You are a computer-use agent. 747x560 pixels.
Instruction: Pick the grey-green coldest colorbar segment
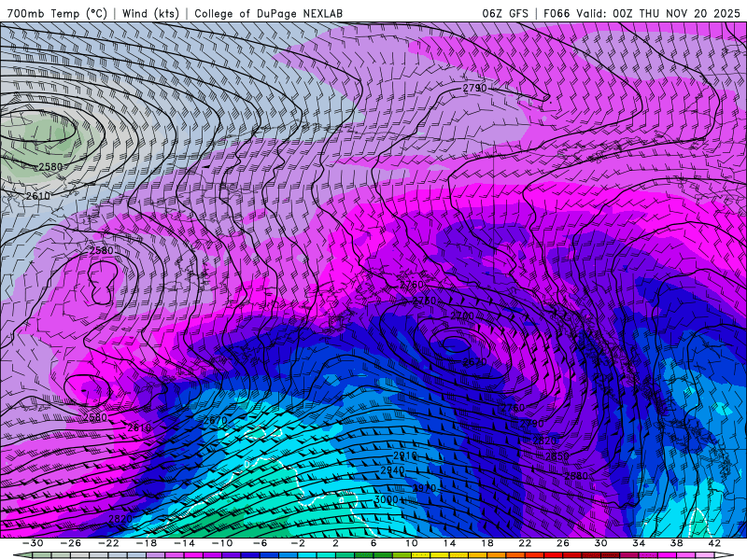[42, 554]
